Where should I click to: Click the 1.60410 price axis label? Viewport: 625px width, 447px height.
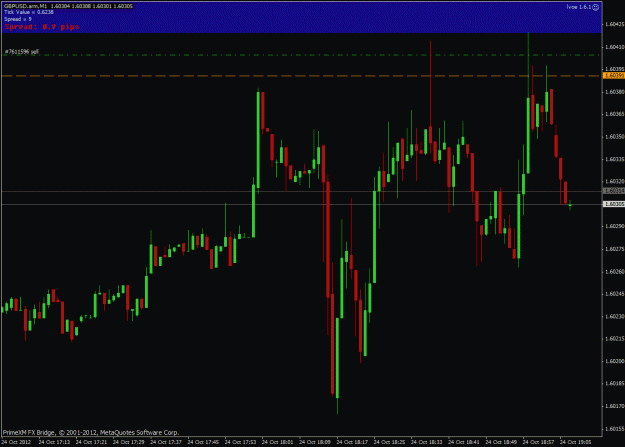[615, 47]
